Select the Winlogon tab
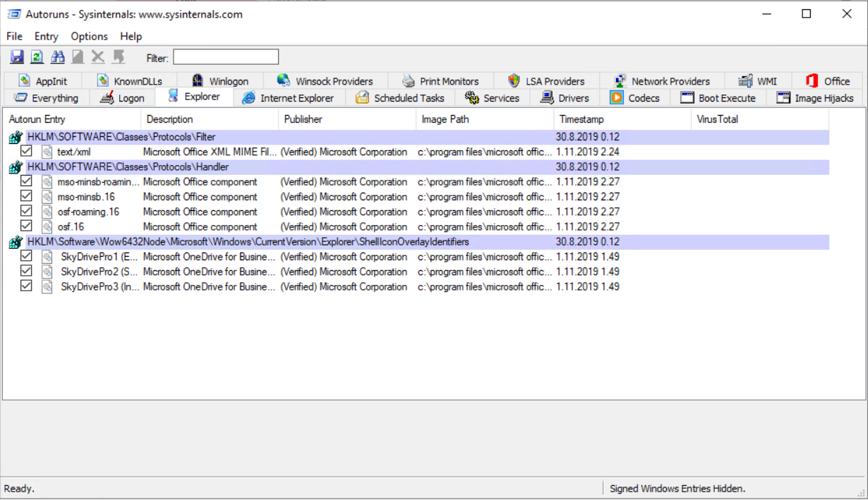Viewport: 868px width, 500px height. coord(219,81)
